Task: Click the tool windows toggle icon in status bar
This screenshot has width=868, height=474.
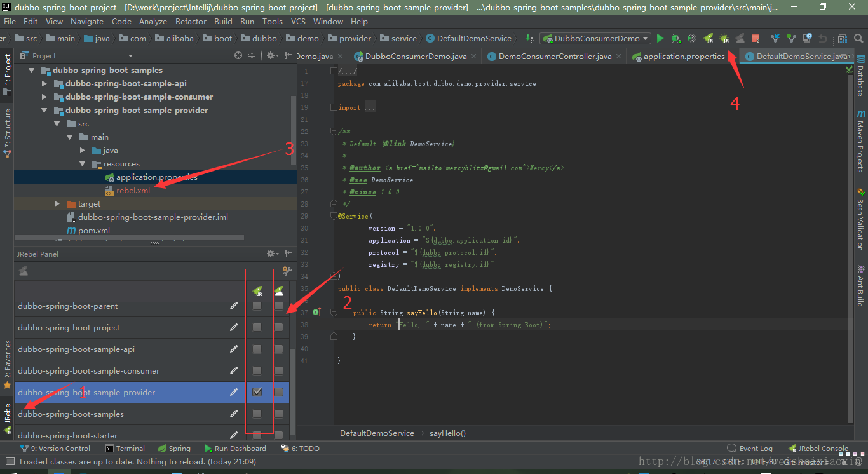Action: [10, 462]
